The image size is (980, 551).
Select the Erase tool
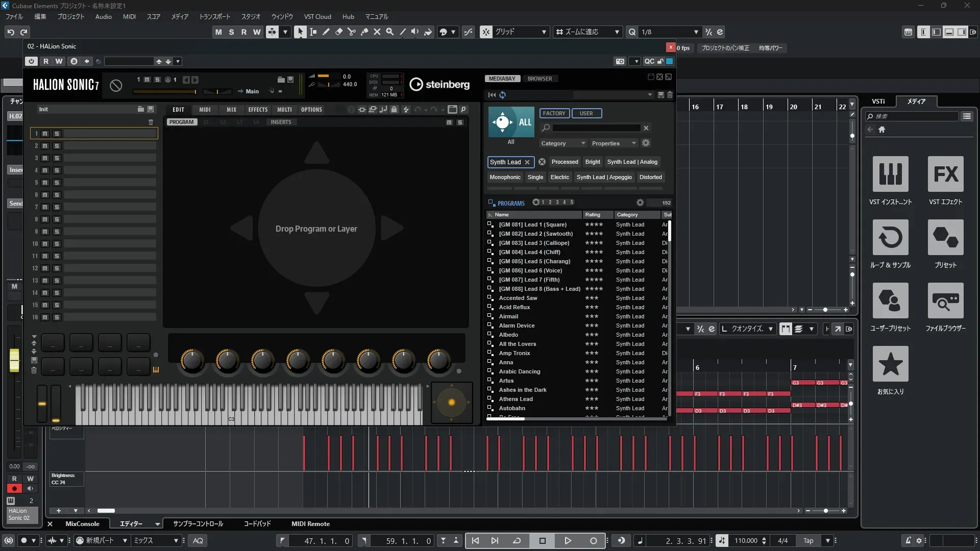[x=338, y=32]
